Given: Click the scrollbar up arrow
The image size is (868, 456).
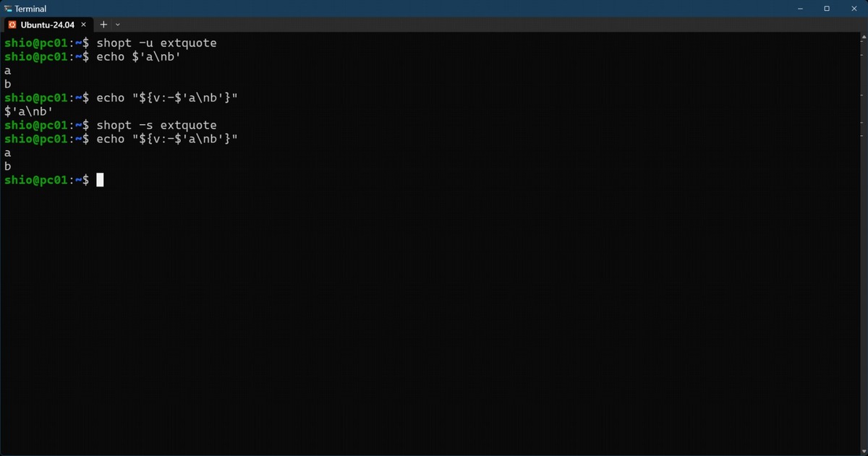Looking at the screenshot, I should click(x=863, y=37).
